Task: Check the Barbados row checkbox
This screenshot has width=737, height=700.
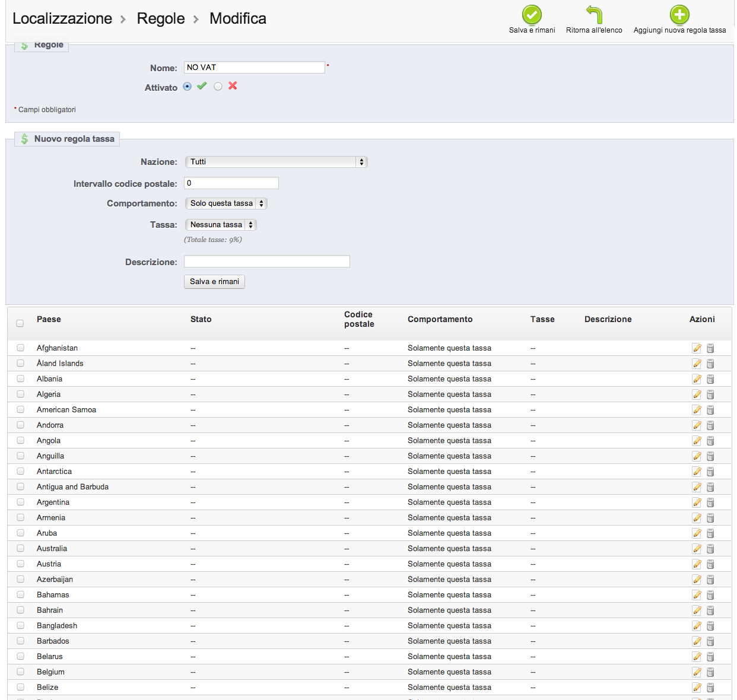Action: [20, 641]
